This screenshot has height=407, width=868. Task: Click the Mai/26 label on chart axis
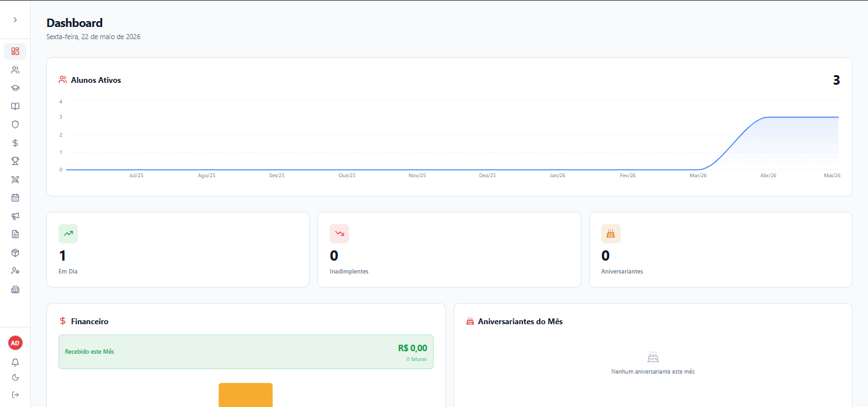pos(832,175)
